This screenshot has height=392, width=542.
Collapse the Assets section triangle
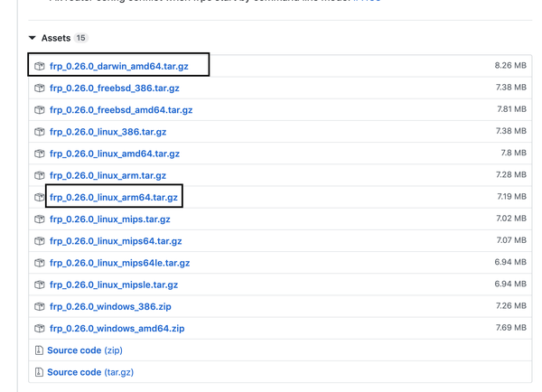pos(33,38)
